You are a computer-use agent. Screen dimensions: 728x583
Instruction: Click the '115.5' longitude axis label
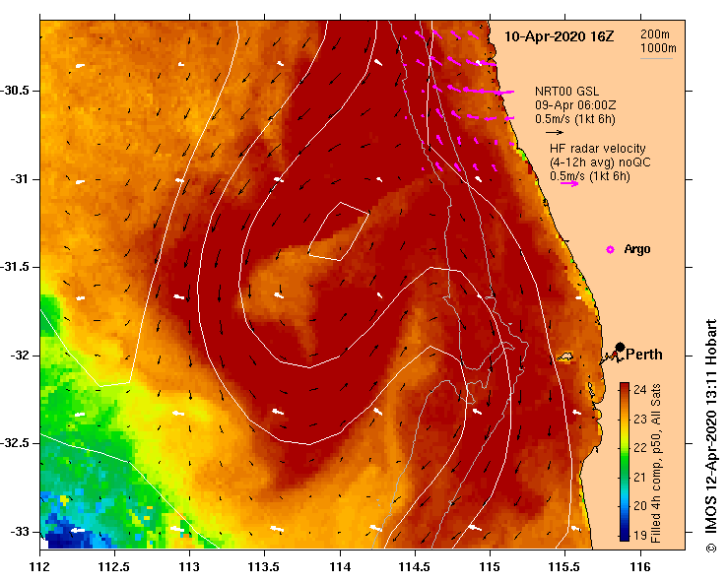tap(564, 567)
